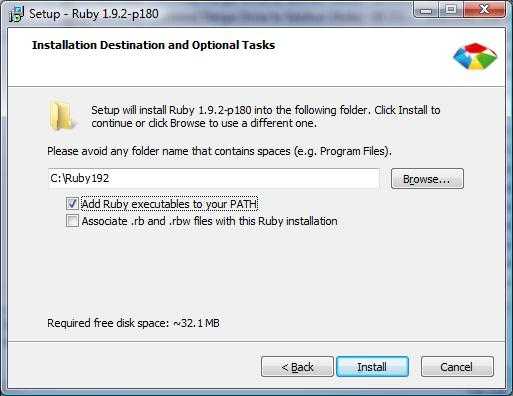Click the 'Add Ruby executables to your PATH' label
The image size is (513, 396).
tap(169, 204)
